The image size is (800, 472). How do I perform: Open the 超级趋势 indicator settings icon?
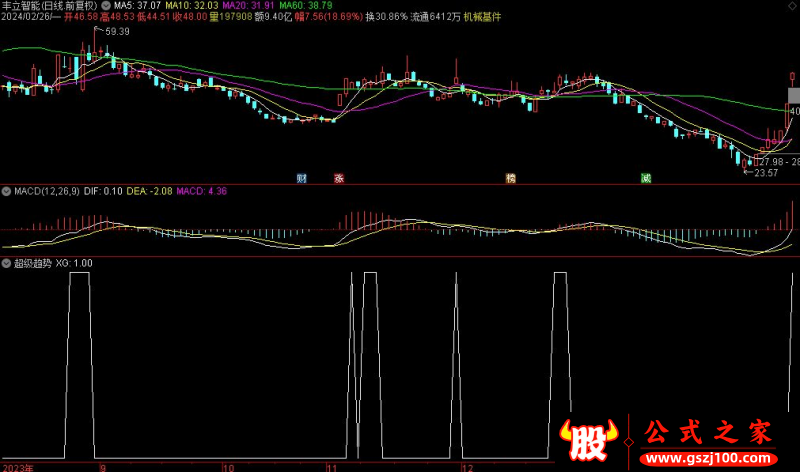6,263
